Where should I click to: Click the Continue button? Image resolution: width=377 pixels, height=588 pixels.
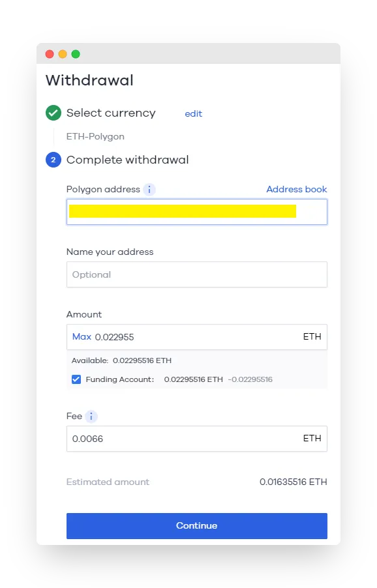197,526
